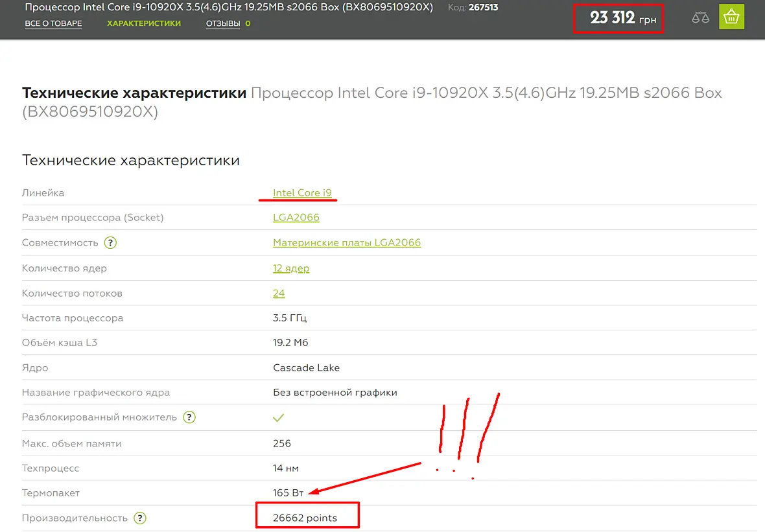Click the 19.2 Мб cache value
This screenshot has height=532, width=765.
point(290,343)
